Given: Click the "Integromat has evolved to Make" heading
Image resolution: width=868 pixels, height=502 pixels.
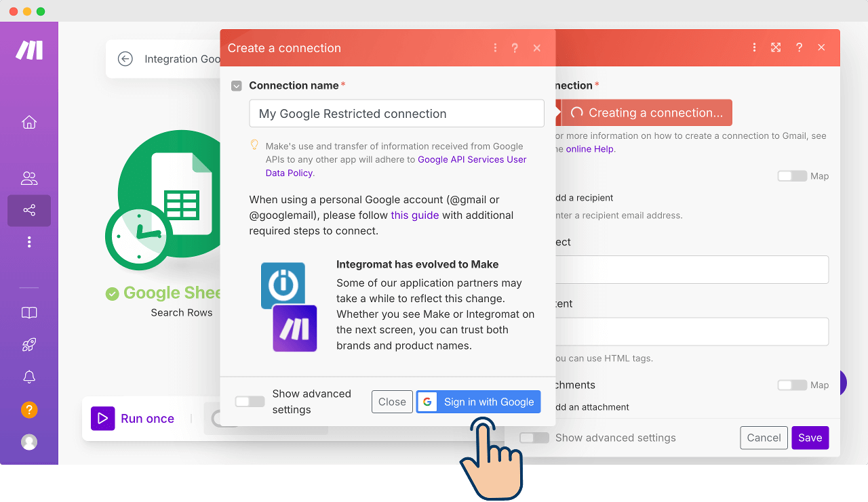Looking at the screenshot, I should (418, 264).
